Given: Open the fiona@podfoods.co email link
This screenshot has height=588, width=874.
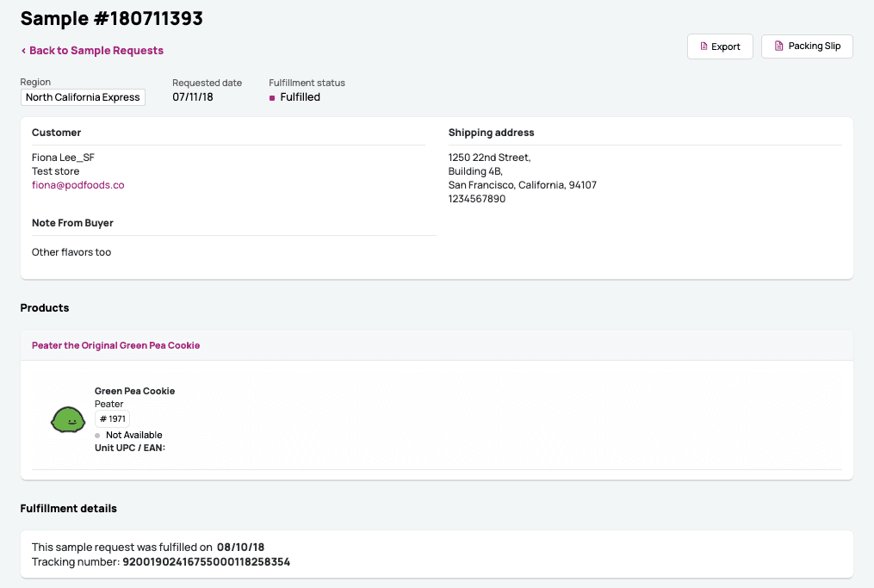Looking at the screenshot, I should click(x=78, y=185).
